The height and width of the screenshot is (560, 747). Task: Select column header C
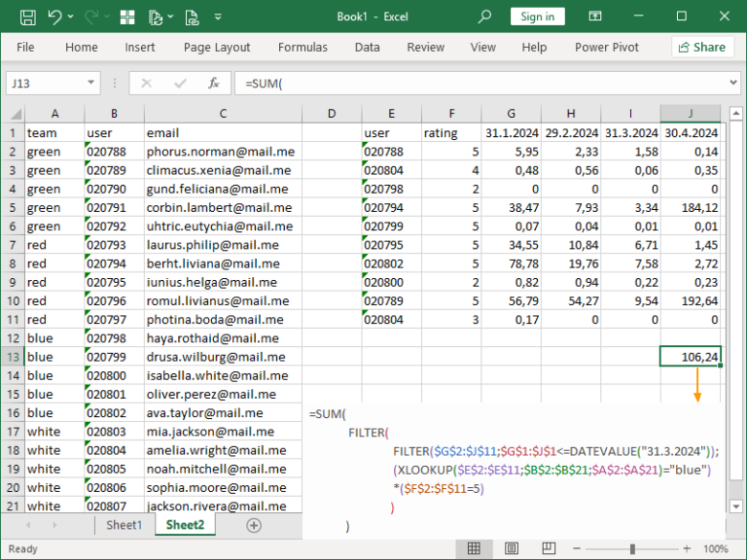tap(223, 114)
